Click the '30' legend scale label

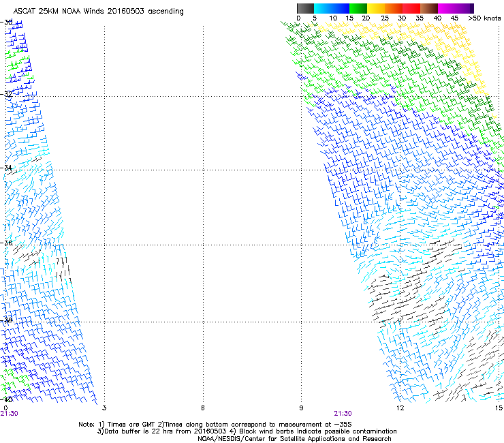point(402,18)
